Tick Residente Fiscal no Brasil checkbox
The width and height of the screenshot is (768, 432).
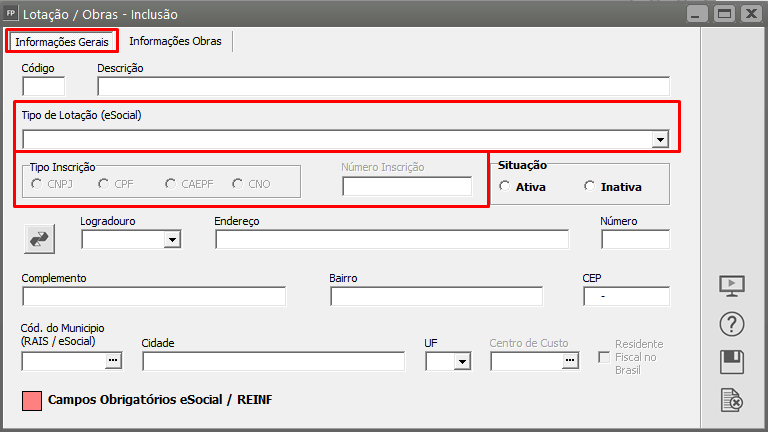click(604, 358)
